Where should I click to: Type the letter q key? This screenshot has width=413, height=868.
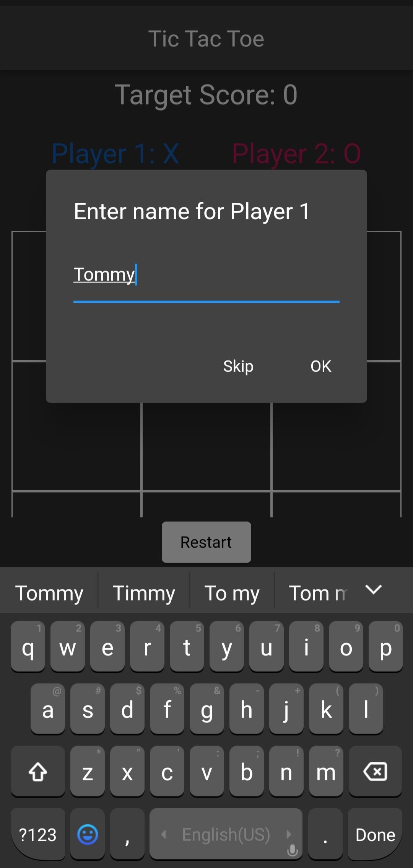pos(28,647)
